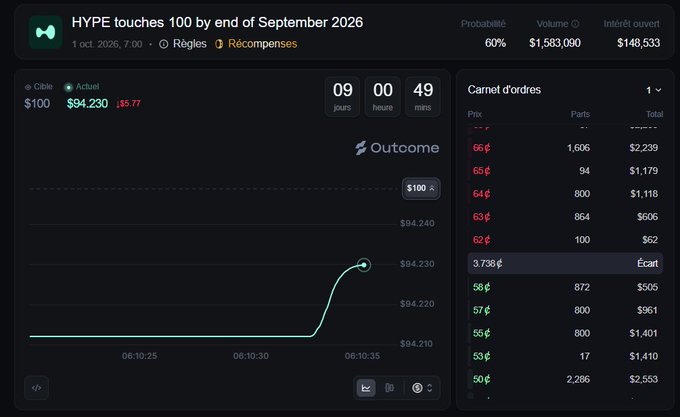The image size is (680, 417).
Task: Select the 64¢ ask row price
Action: pos(481,194)
